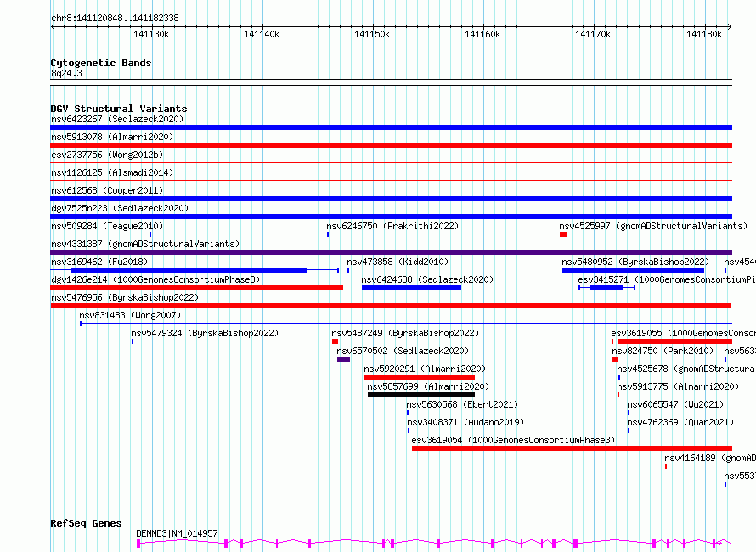The height and width of the screenshot is (552, 756).
Task: Click nsv5913775 (Almarri2020) label
Action: point(678,386)
